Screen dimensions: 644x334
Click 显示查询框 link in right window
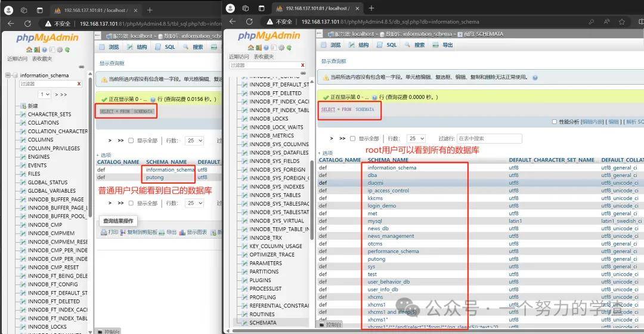pyautogui.click(x=333, y=61)
